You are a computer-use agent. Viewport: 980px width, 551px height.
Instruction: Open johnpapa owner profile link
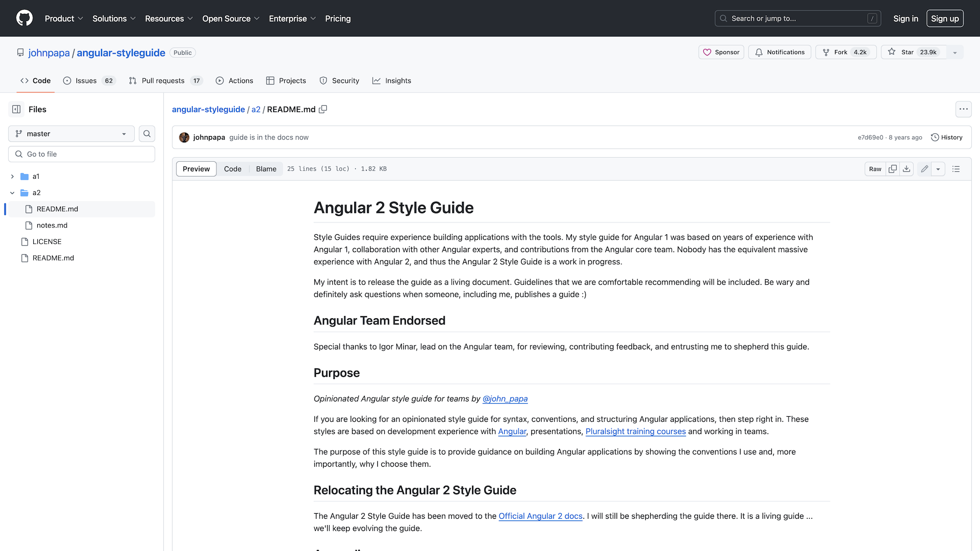point(49,53)
